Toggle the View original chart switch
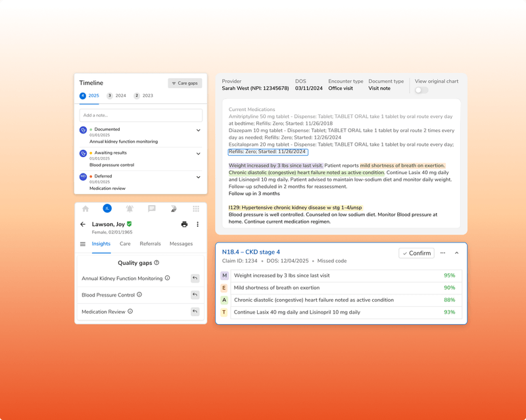Viewport: 526px width, 420px height. pyautogui.click(x=421, y=90)
